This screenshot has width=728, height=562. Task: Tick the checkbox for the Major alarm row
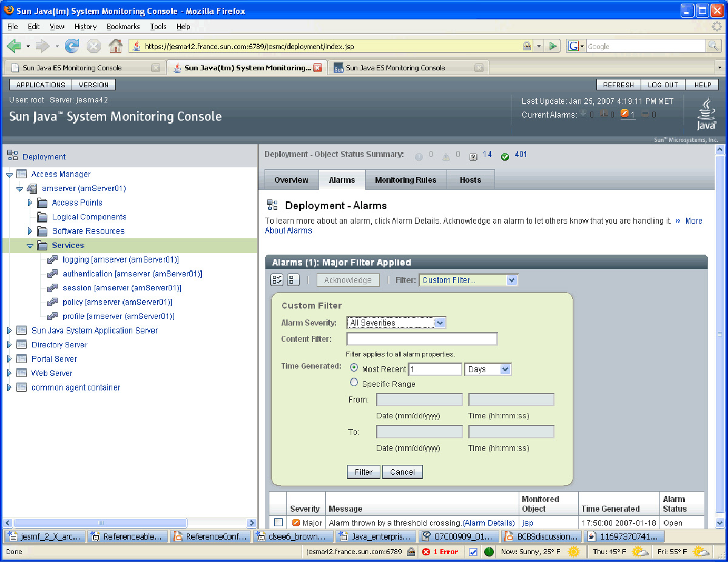point(278,523)
